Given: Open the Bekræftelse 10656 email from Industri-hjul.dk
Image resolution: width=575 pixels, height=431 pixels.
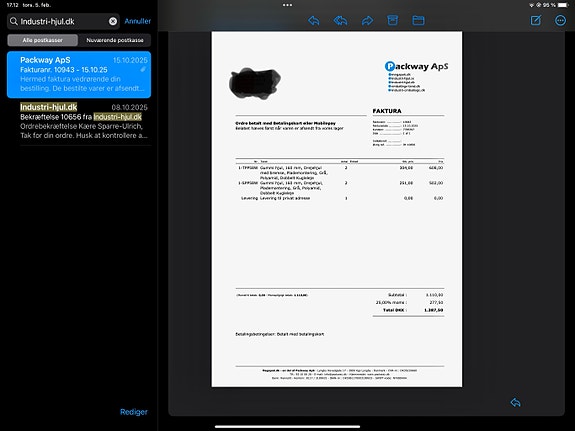Looking at the screenshot, I should (84, 121).
